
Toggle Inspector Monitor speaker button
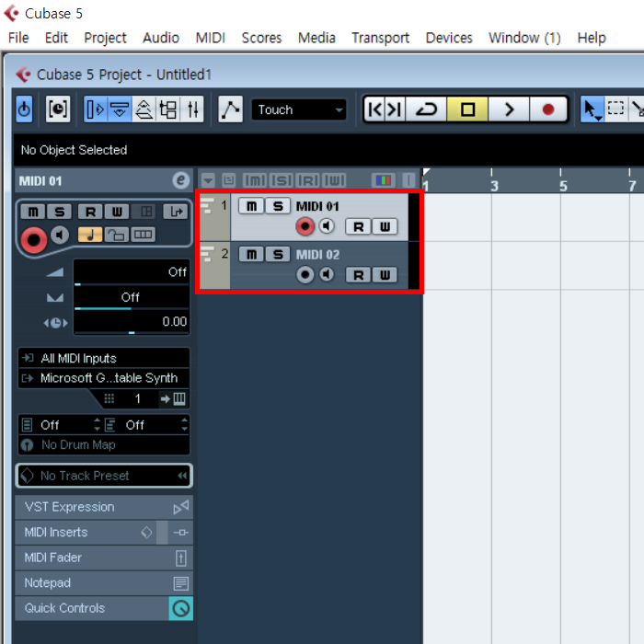point(60,236)
